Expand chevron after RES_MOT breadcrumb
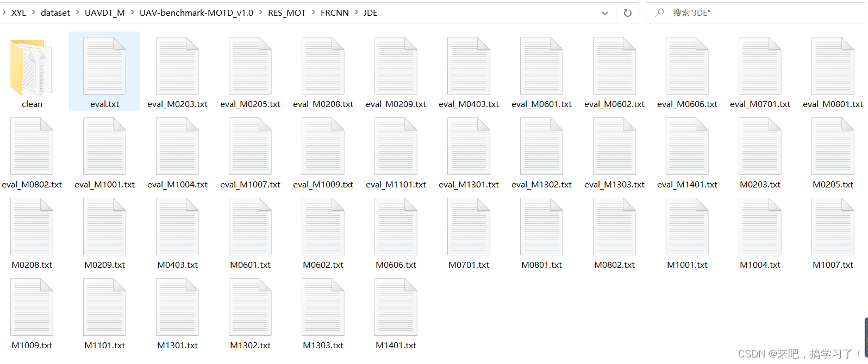 click(314, 12)
